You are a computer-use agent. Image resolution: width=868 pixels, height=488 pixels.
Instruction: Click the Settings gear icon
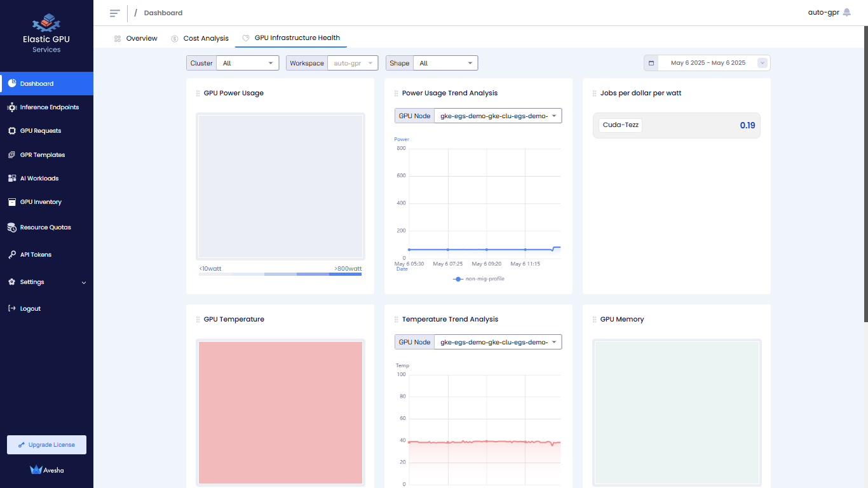point(12,282)
